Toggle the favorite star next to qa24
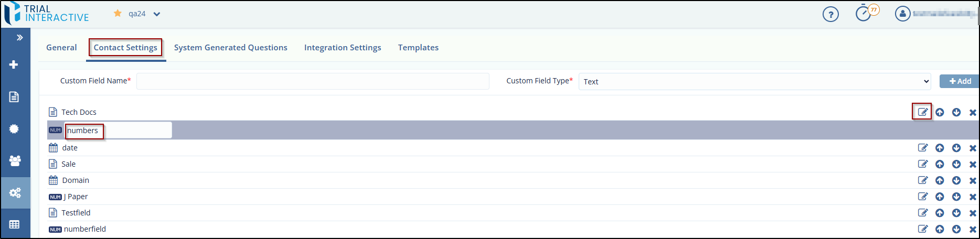This screenshot has width=980, height=239. click(118, 14)
